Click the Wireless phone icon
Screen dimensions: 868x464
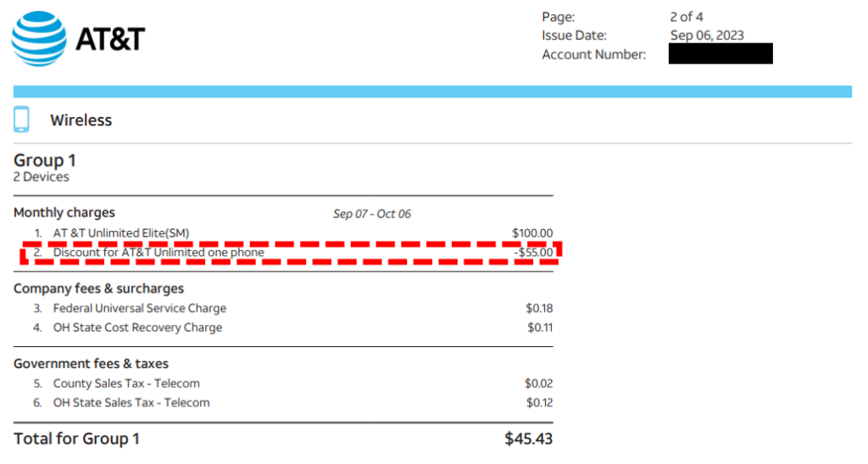pyautogui.click(x=21, y=119)
